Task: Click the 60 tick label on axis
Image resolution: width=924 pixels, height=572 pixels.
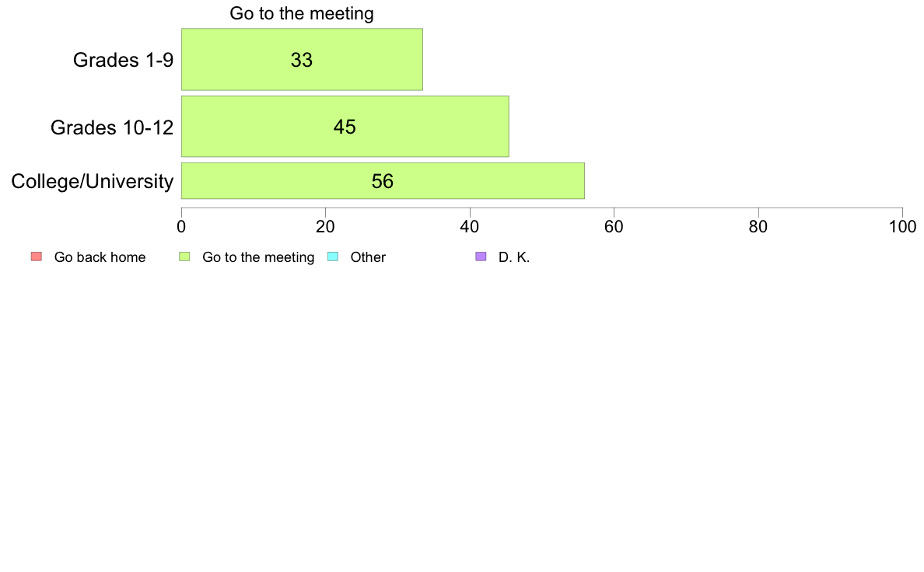Action: point(614,227)
